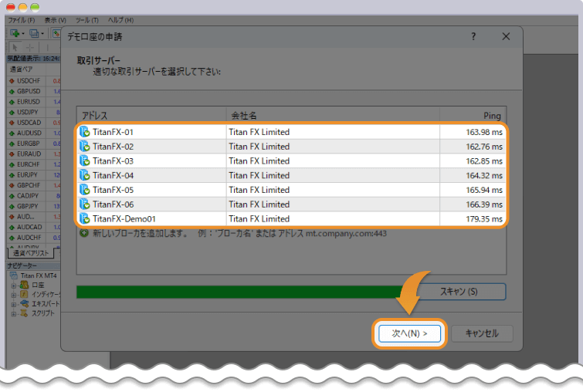Click the 口座 accounts folder icon

(24, 285)
